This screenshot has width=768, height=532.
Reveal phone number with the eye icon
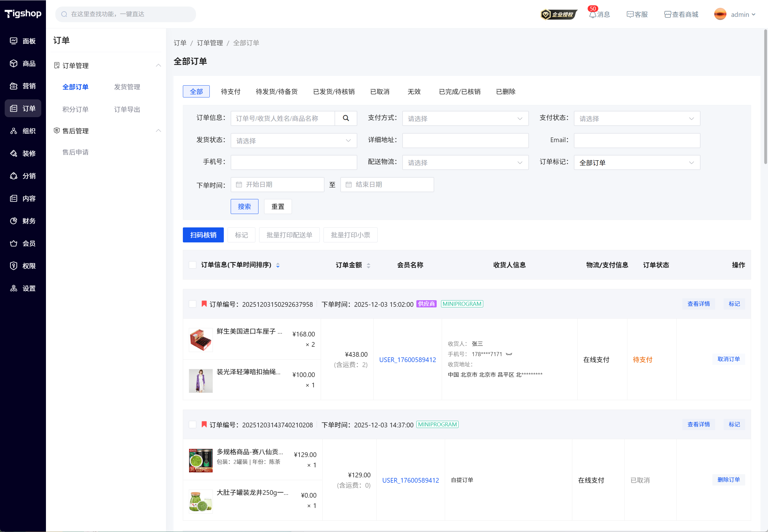[509, 354]
